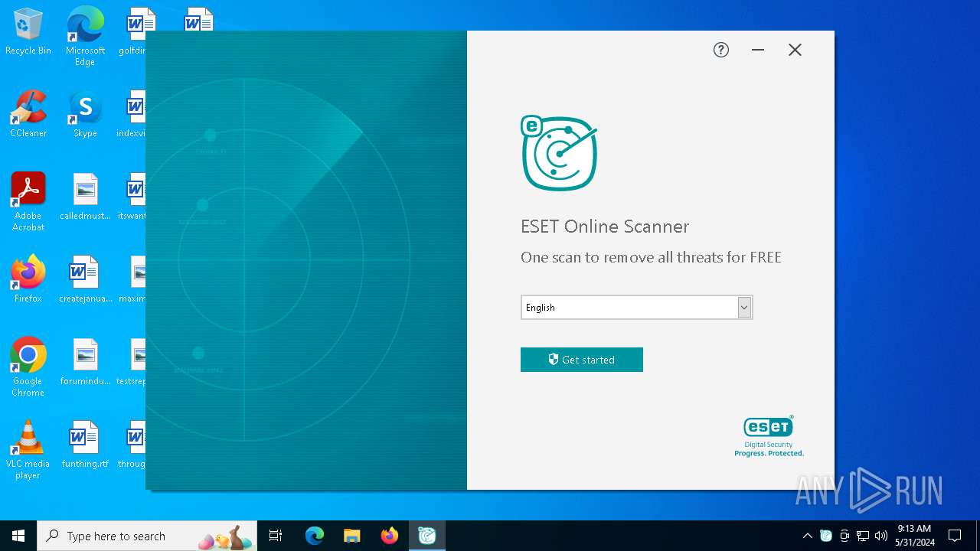Image resolution: width=980 pixels, height=551 pixels.
Task: Open the volume speaker icon
Action: click(x=881, y=536)
